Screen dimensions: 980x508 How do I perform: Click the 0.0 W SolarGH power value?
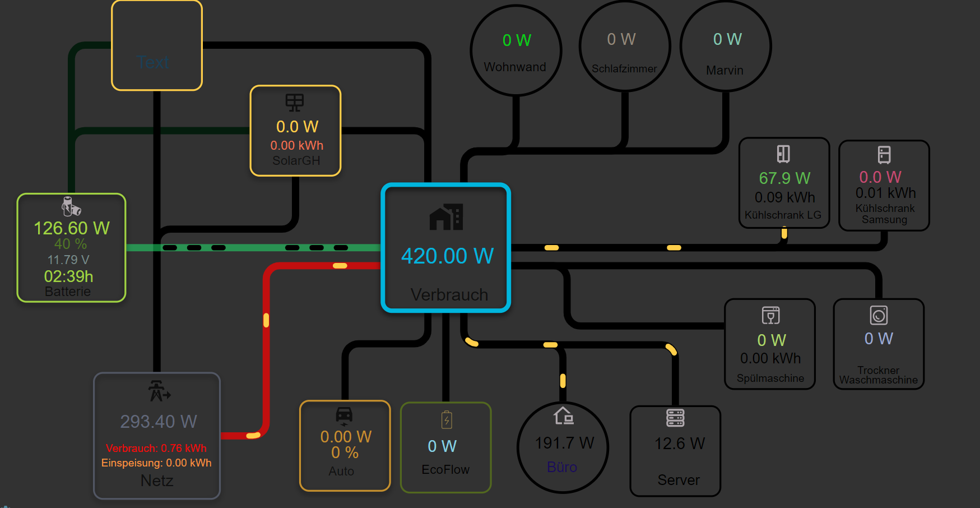297,127
